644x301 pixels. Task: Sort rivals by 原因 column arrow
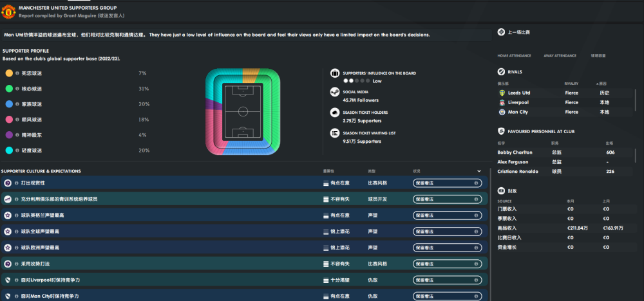(x=597, y=84)
